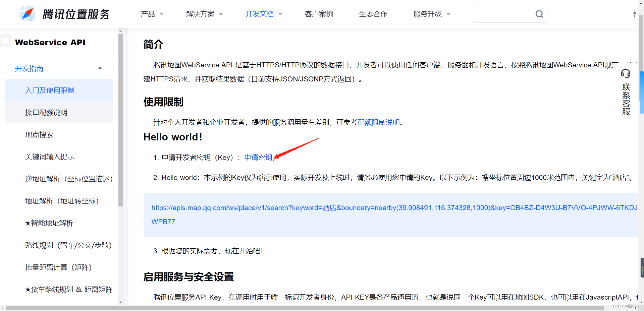Open the headset customer service icon

pyautogui.click(x=626, y=73)
